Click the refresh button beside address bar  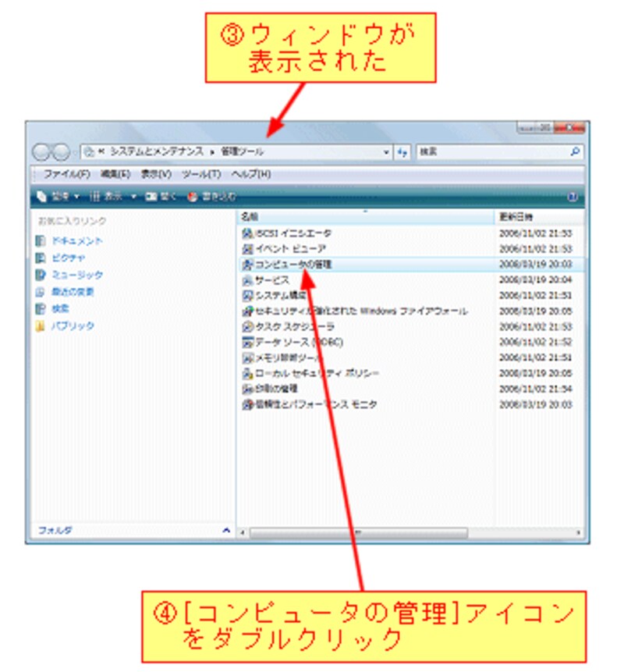(402, 151)
